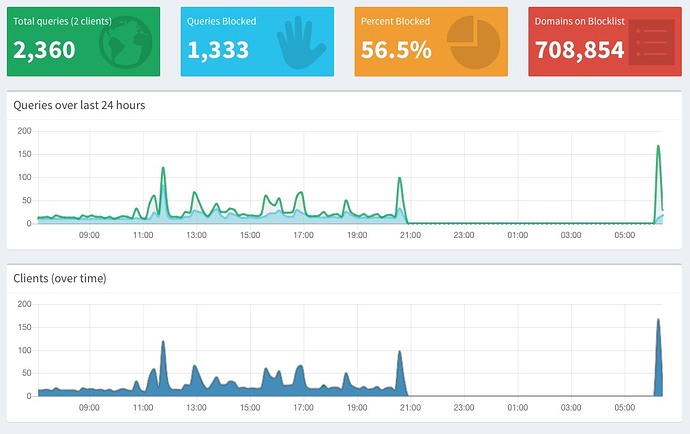The height and width of the screenshot is (434, 690).
Task: Click the green peak just before 21:00 in Queries chart
Action: pos(400,179)
